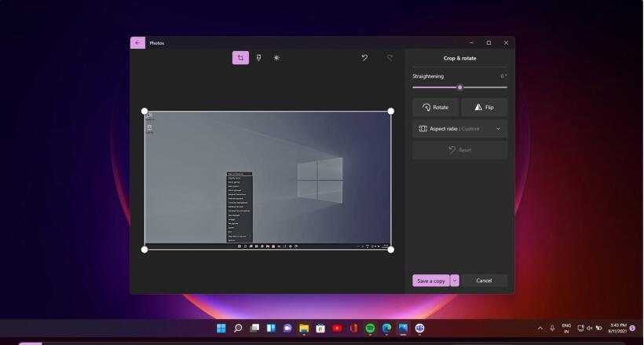The image size is (644, 345).
Task: Open Spotify from the taskbar
Action: click(x=370, y=328)
